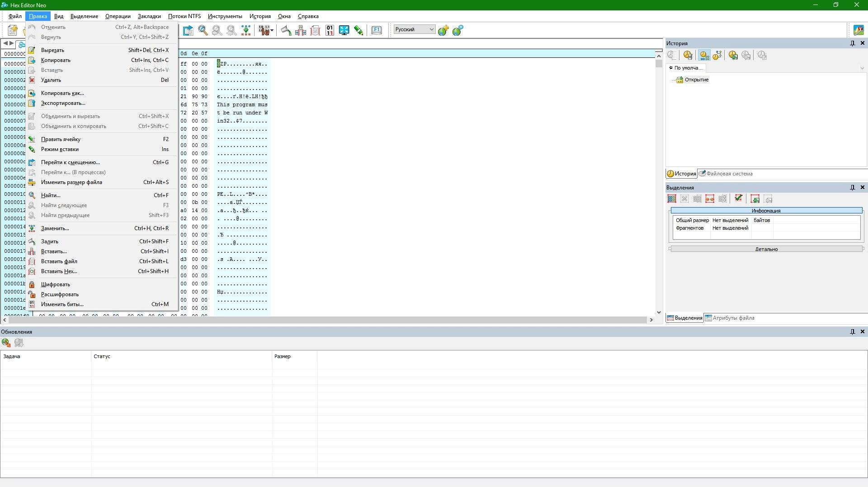Screen dimensions: 868x487
Task: Click the Размер column header
Action: tap(295, 356)
